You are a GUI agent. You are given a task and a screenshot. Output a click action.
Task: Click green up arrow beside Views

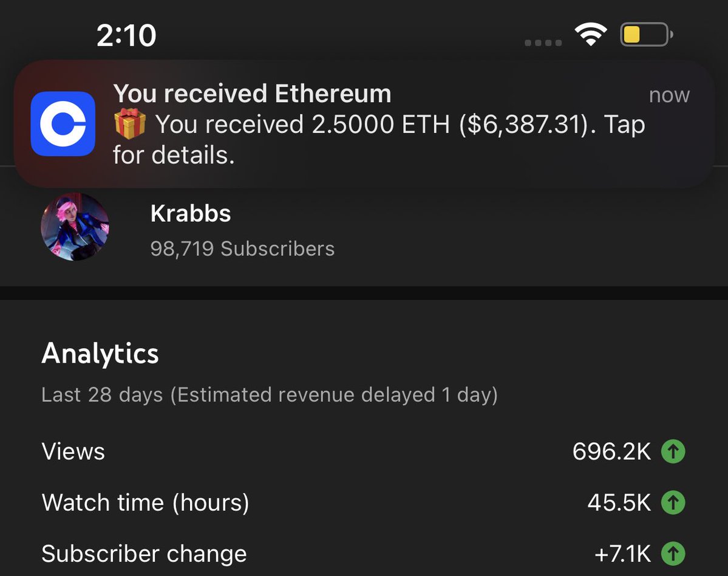pos(673,451)
